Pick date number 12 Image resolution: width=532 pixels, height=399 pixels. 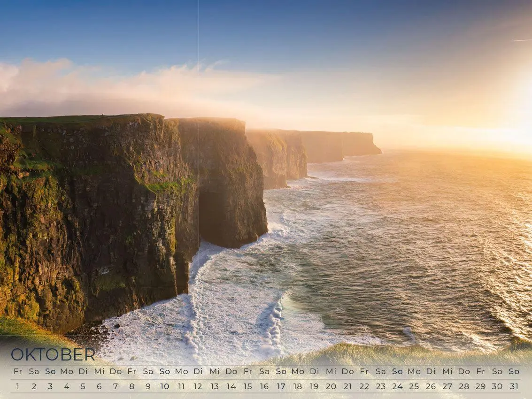click(x=198, y=386)
